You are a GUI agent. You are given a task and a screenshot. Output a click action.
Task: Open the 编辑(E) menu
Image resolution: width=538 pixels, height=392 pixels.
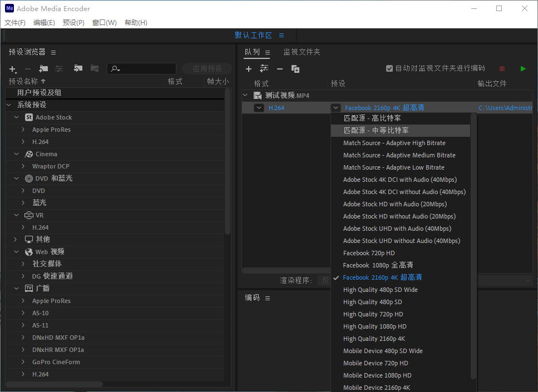[x=44, y=23]
